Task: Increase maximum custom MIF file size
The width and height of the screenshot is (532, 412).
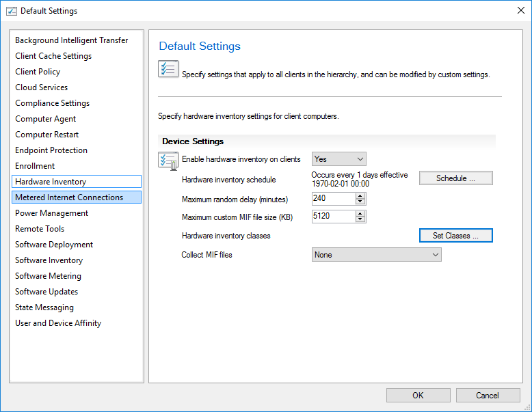Action: click(360, 214)
